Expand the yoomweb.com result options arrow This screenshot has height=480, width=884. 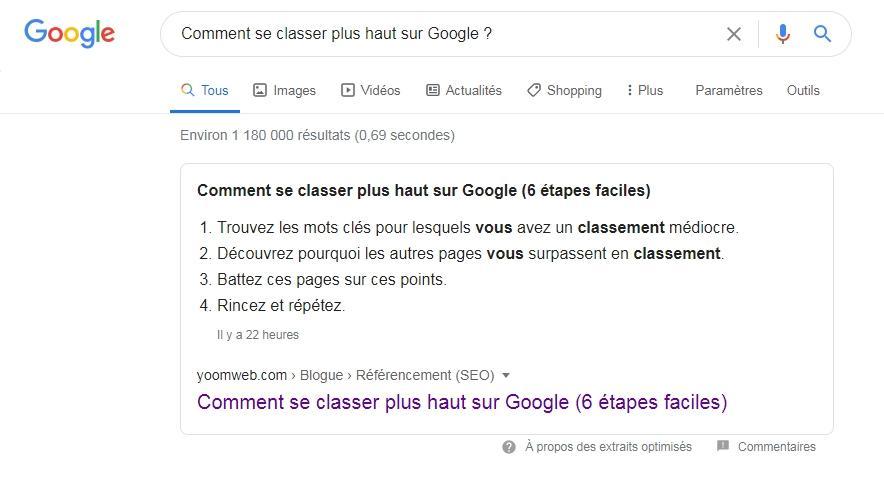click(506, 376)
